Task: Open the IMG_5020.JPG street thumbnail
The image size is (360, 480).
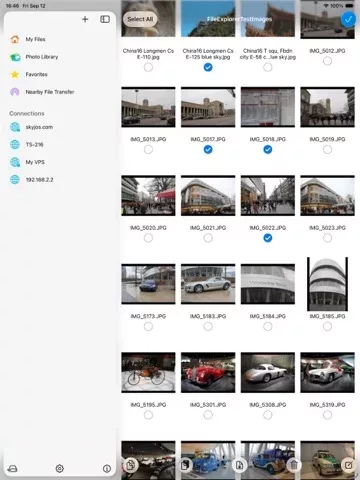Action: click(148, 196)
